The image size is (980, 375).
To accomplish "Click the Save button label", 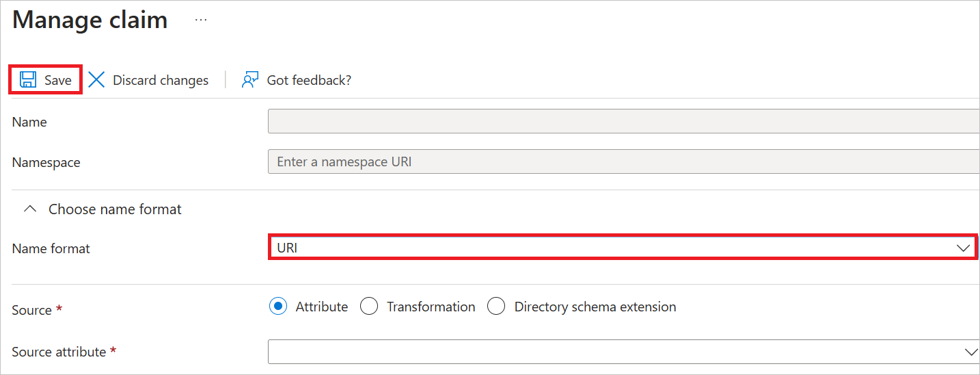I will pos(58,80).
